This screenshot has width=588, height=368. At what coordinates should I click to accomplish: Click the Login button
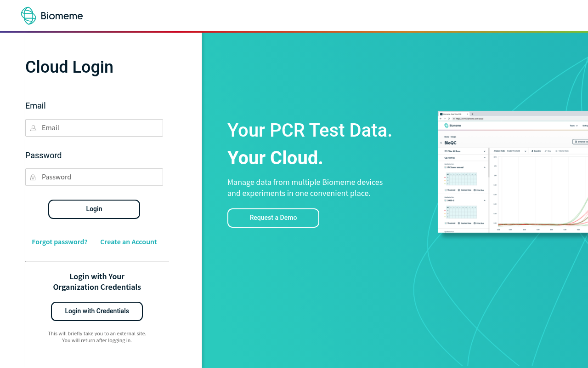point(94,209)
